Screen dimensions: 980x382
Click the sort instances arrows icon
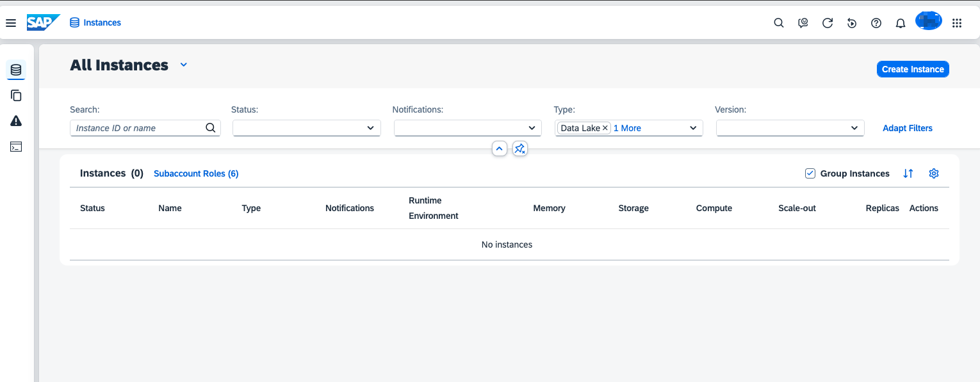[x=908, y=173]
